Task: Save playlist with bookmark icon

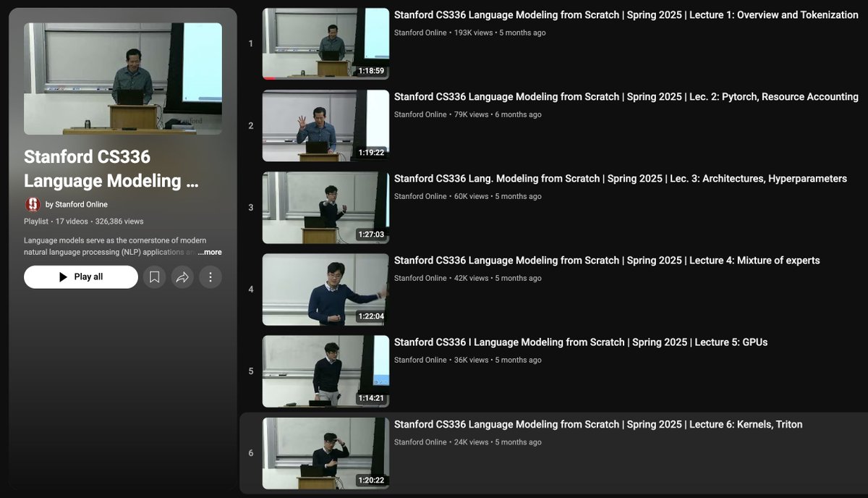Action: tap(154, 277)
